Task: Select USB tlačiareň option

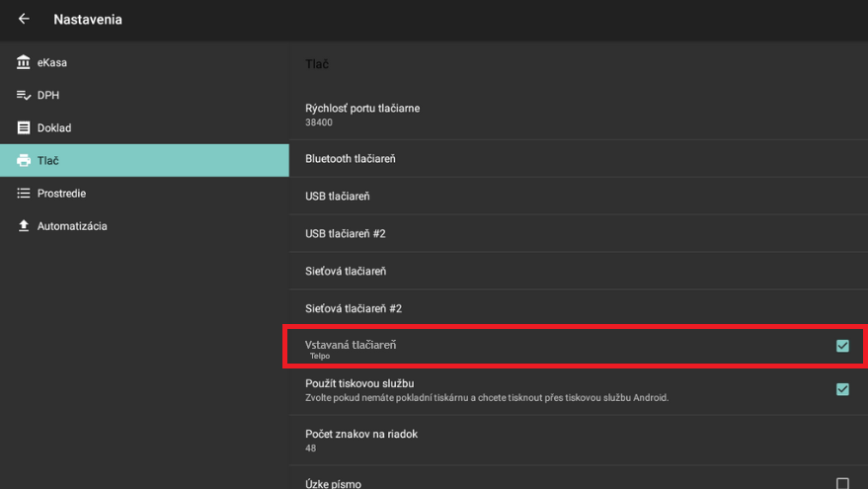Action: [338, 197]
